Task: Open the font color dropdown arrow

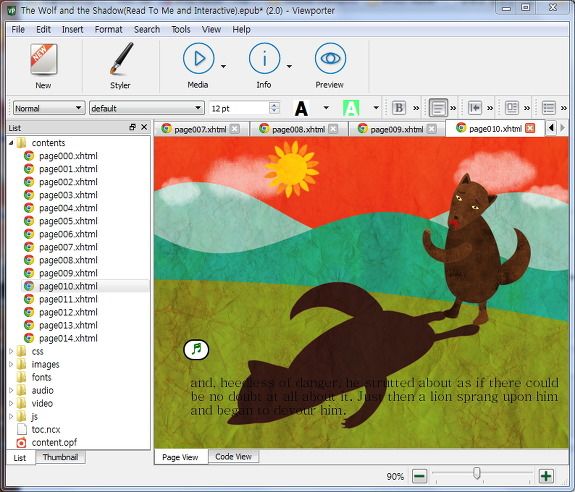Action: coord(326,108)
